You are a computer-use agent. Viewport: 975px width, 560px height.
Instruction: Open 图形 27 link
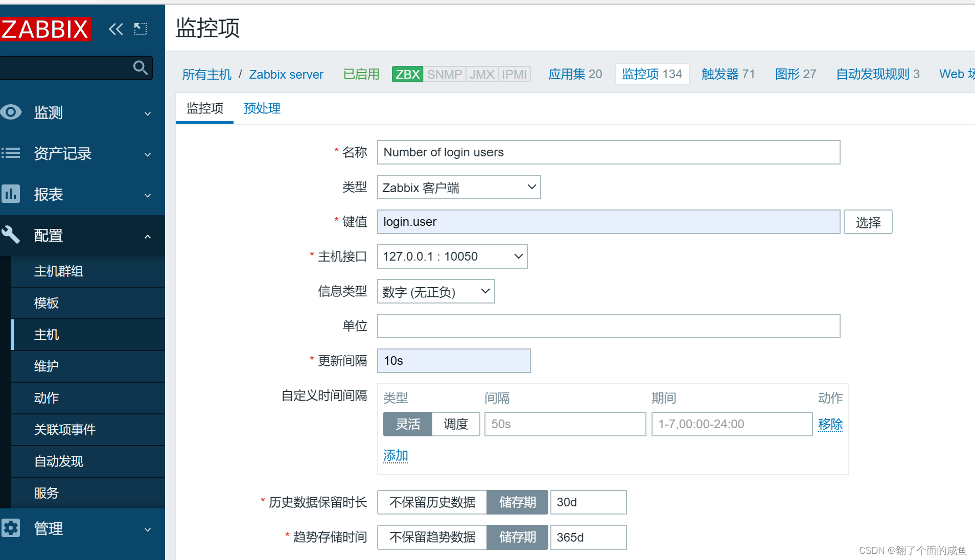(796, 74)
